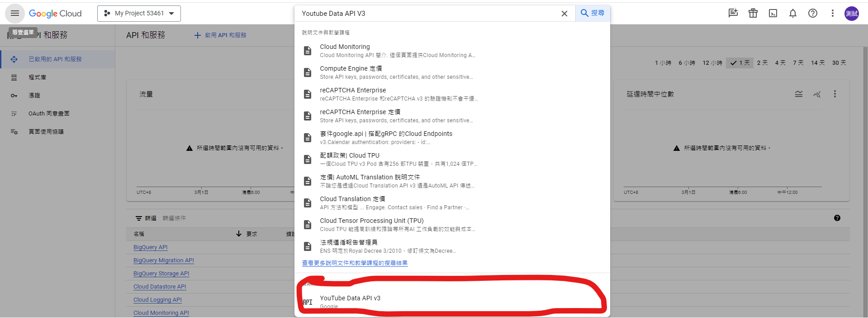Open 程式庫 in the sidebar
This screenshot has height=318, width=868.
click(58, 77)
